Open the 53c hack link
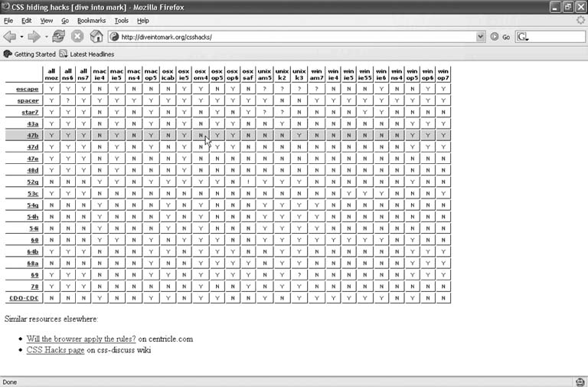588x387 pixels. coord(33,194)
